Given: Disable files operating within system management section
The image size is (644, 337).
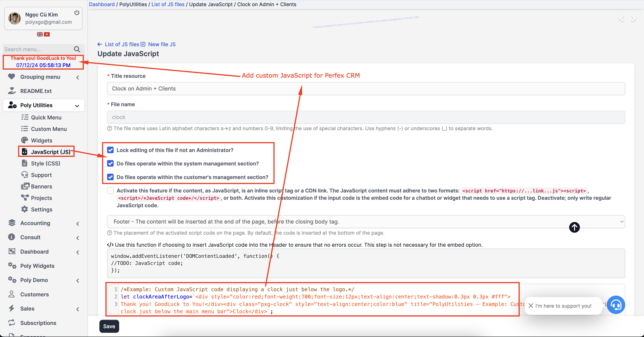Looking at the screenshot, I should 110,163.
